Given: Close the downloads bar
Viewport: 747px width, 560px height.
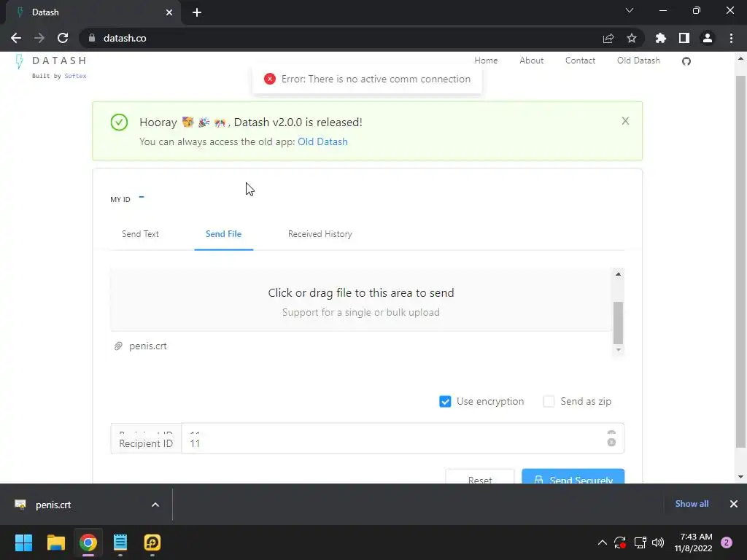Looking at the screenshot, I should 734,504.
